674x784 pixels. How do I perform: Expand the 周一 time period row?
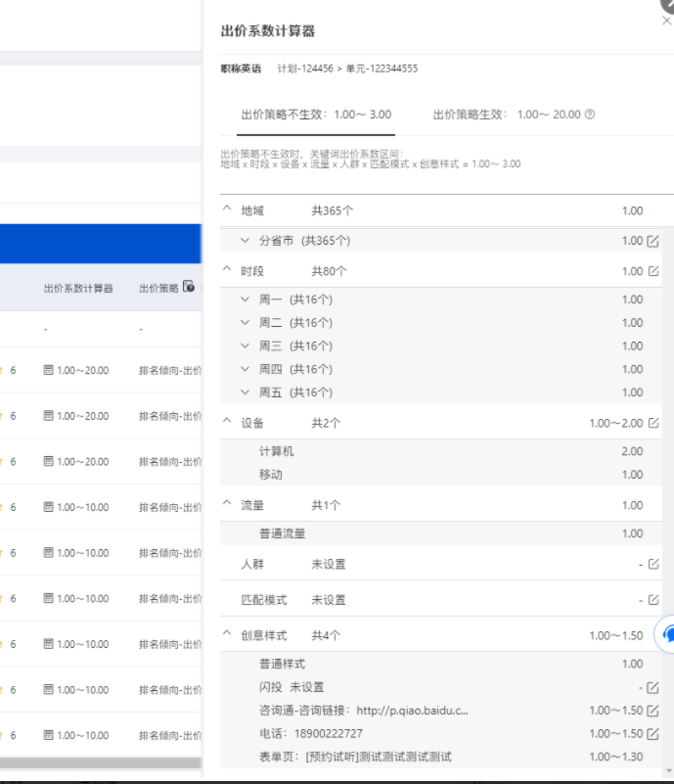(246, 300)
